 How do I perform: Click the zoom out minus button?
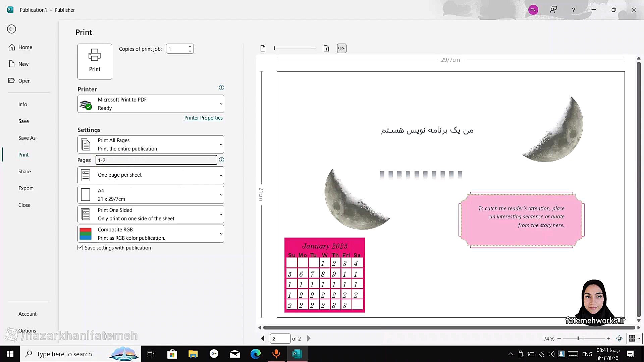(x=559, y=339)
